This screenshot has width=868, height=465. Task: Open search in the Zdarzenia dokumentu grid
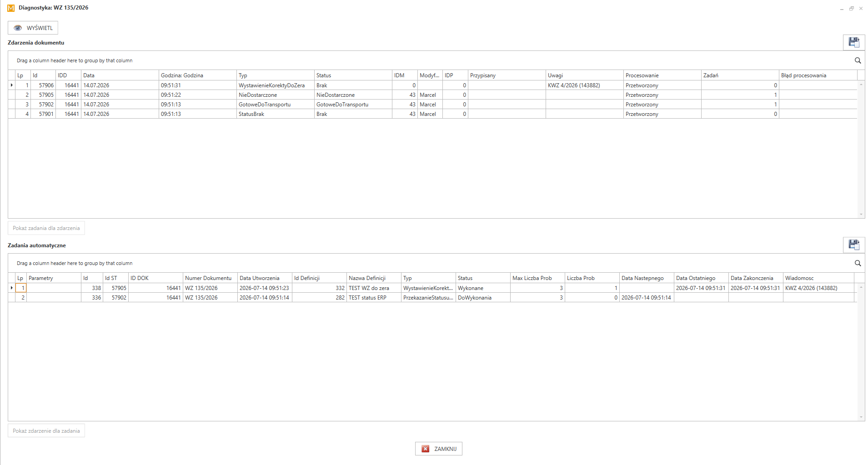(858, 60)
